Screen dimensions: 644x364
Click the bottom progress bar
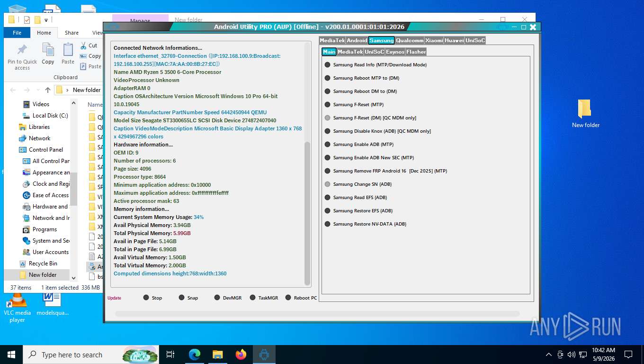click(x=317, y=314)
